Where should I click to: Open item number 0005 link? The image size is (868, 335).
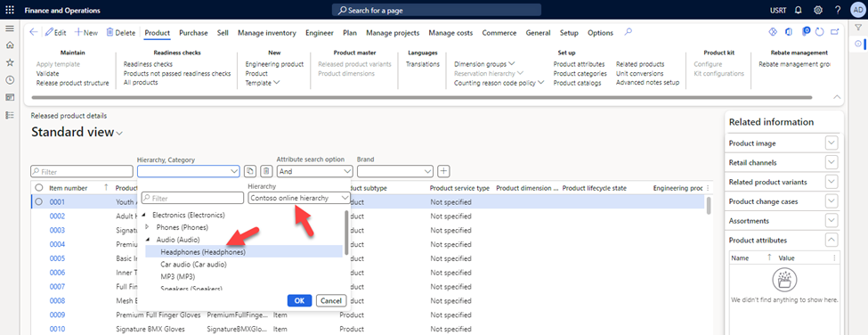pyautogui.click(x=57, y=258)
